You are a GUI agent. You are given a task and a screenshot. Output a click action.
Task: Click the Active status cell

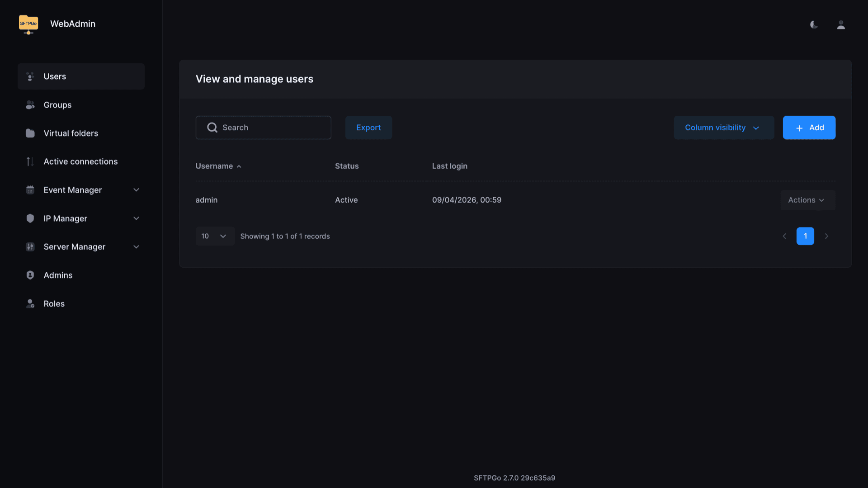346,200
